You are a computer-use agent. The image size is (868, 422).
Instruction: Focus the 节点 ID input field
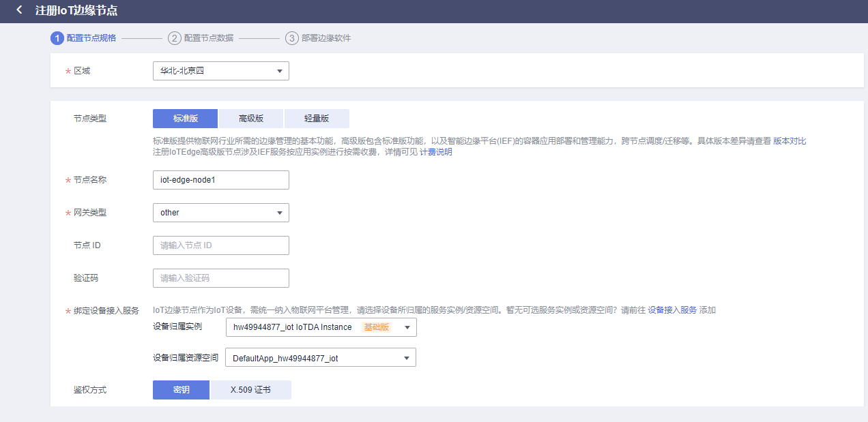click(x=221, y=245)
